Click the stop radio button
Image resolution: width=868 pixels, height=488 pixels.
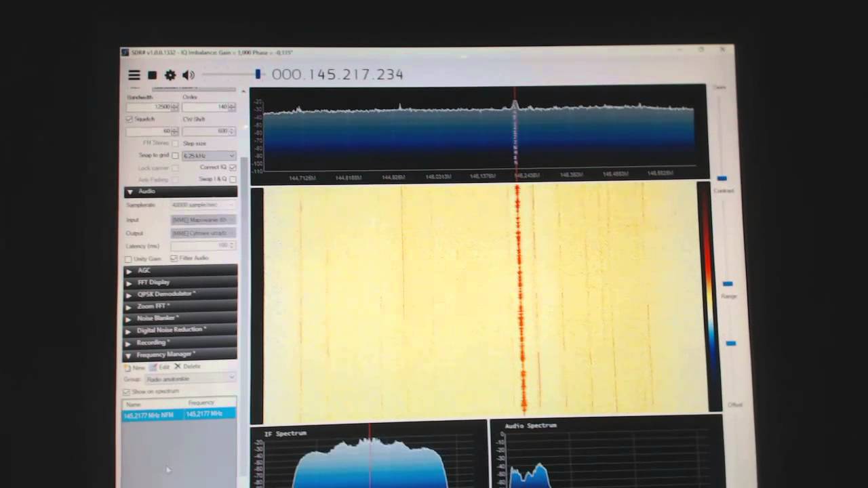[x=153, y=75]
